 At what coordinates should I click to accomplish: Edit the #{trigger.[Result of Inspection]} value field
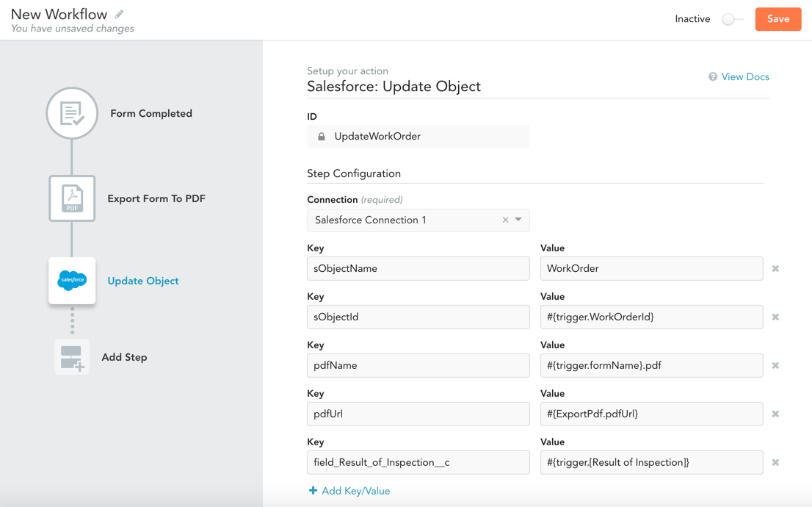coord(651,462)
